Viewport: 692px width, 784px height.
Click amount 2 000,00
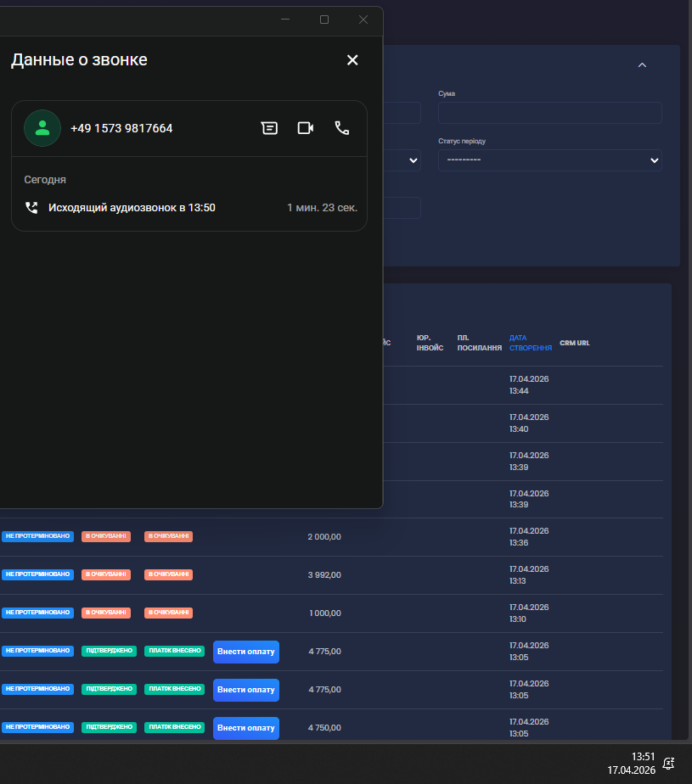coord(324,537)
